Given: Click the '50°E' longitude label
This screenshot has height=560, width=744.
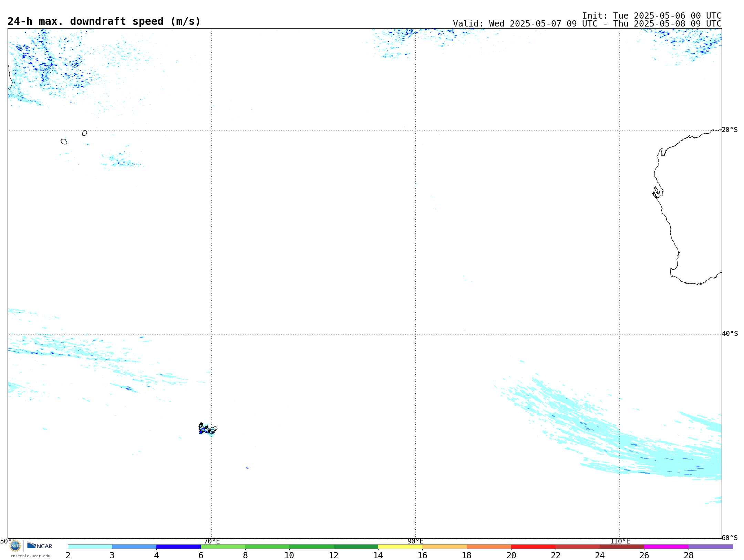Looking at the screenshot, I should click(x=8, y=541).
